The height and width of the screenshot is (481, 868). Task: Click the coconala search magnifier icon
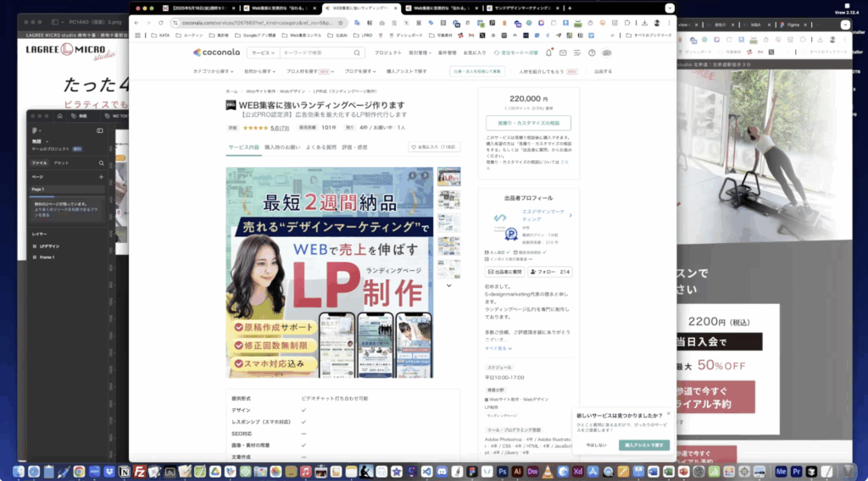point(357,53)
